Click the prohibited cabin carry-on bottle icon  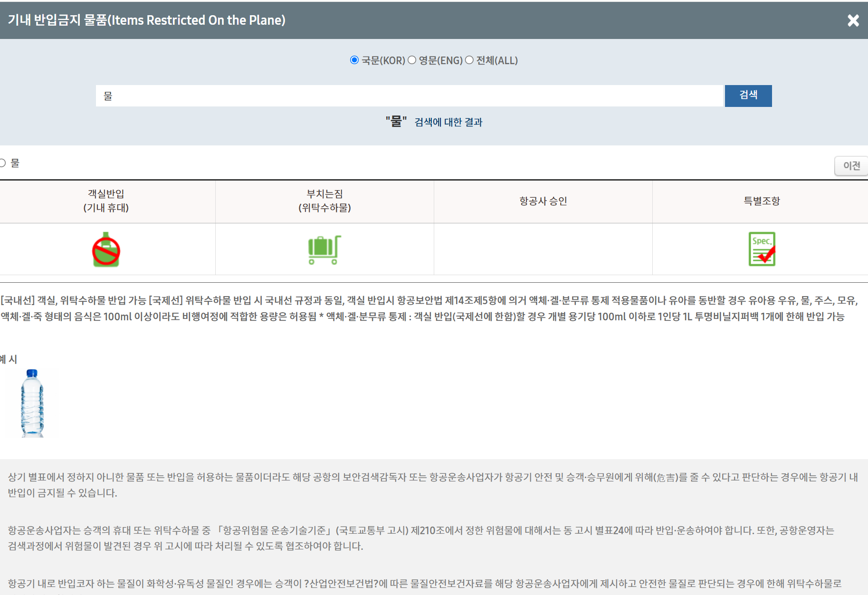pos(105,249)
